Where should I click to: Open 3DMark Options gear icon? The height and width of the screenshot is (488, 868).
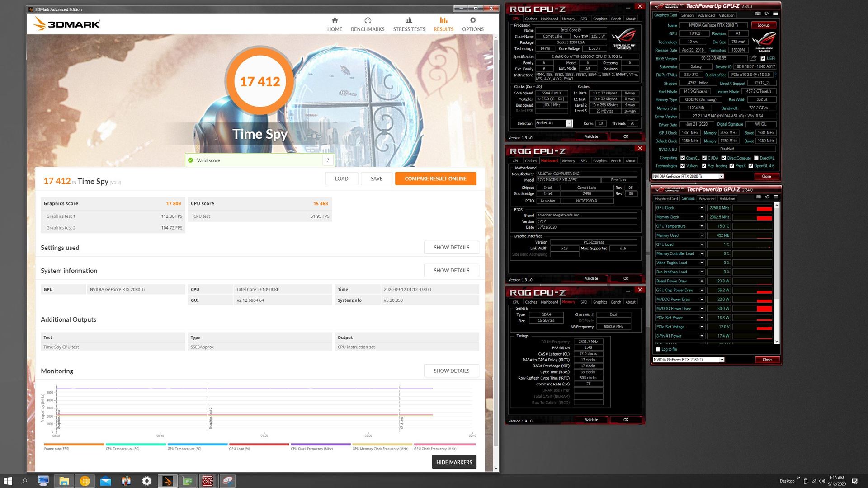[473, 20]
